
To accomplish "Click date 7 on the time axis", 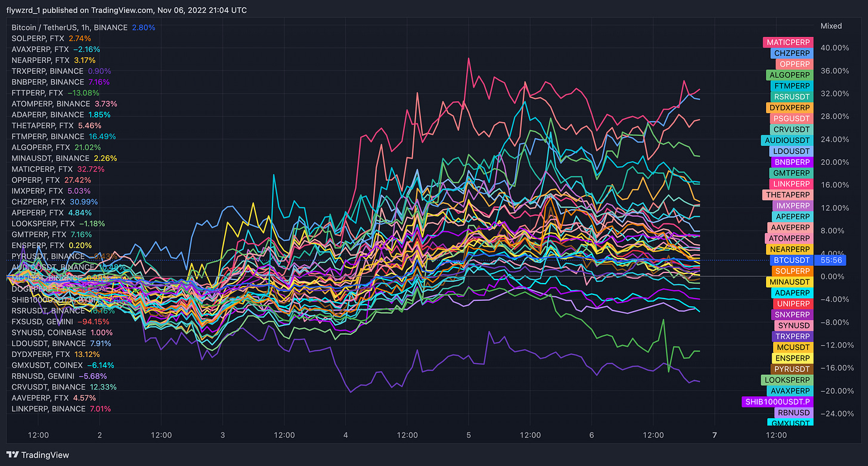I will [715, 435].
